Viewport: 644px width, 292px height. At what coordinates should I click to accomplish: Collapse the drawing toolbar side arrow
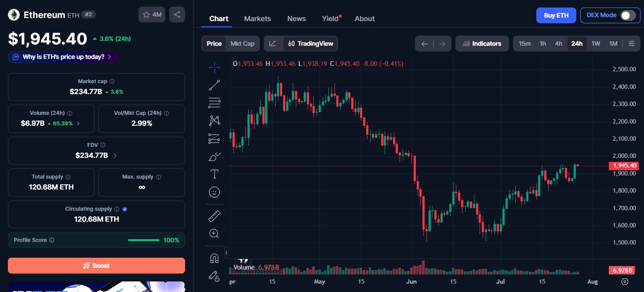coord(226,252)
